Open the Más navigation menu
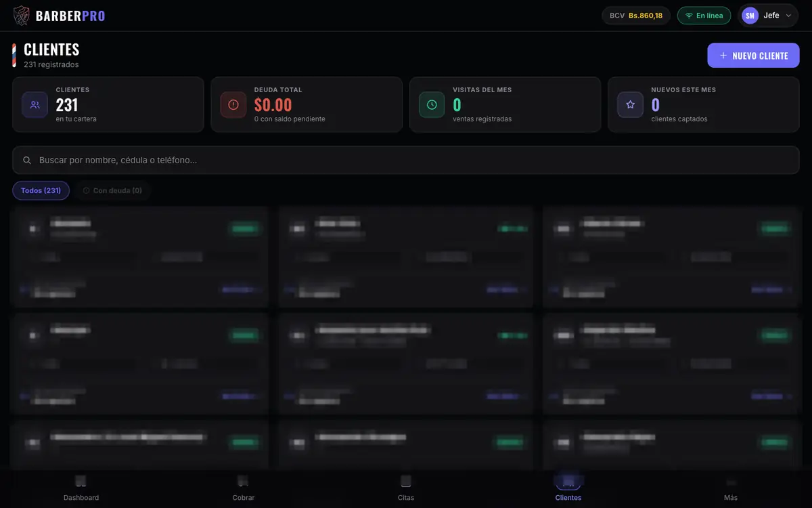Viewport: 812px width, 508px height. point(731,488)
